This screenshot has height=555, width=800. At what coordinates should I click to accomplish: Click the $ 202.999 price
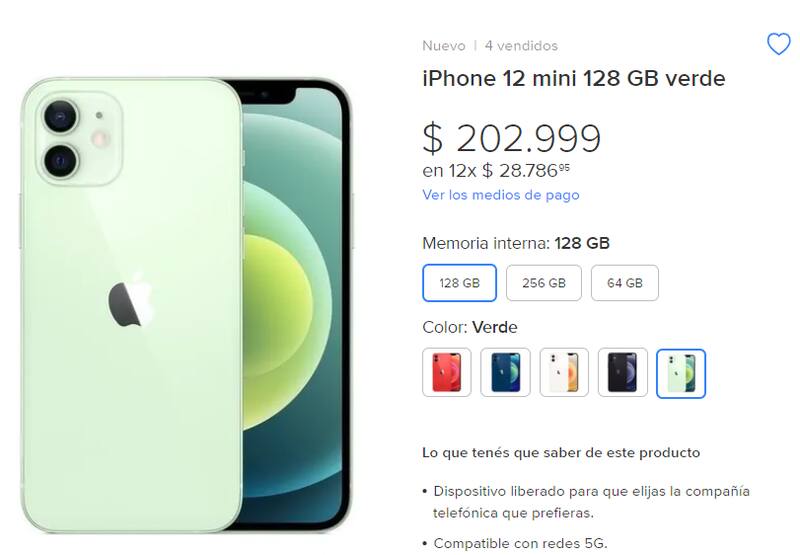point(512,138)
